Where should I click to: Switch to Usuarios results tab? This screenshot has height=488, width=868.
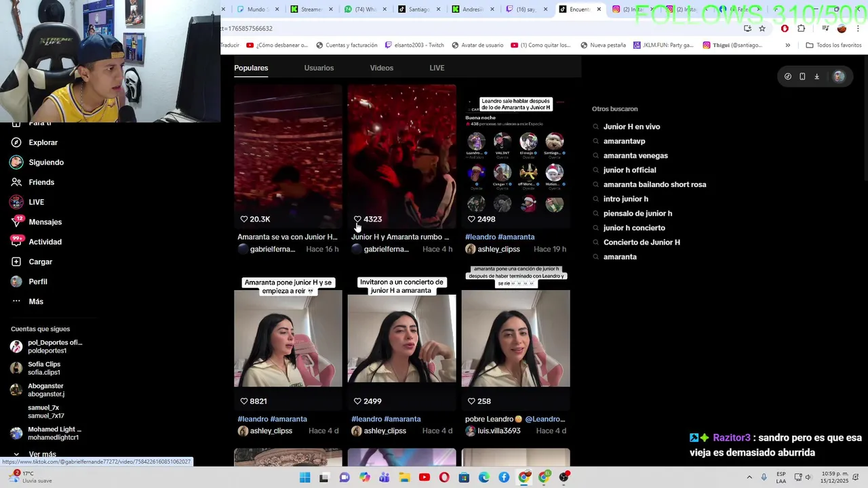pos(319,68)
